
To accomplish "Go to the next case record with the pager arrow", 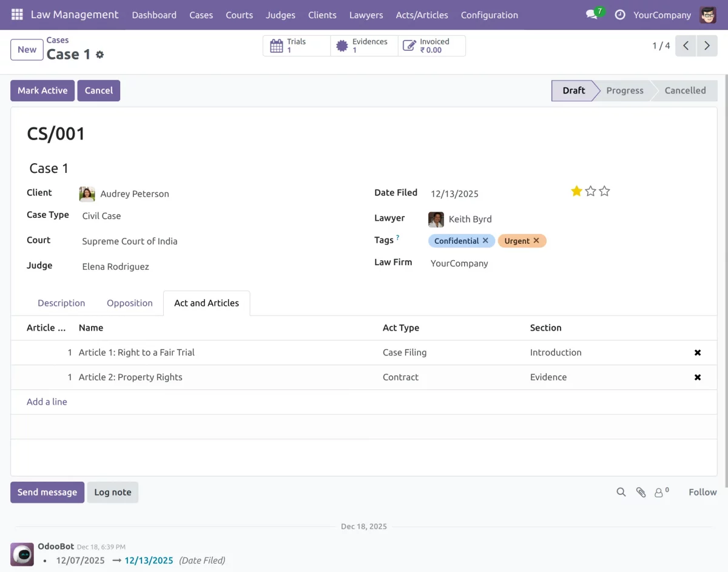I will tap(707, 45).
